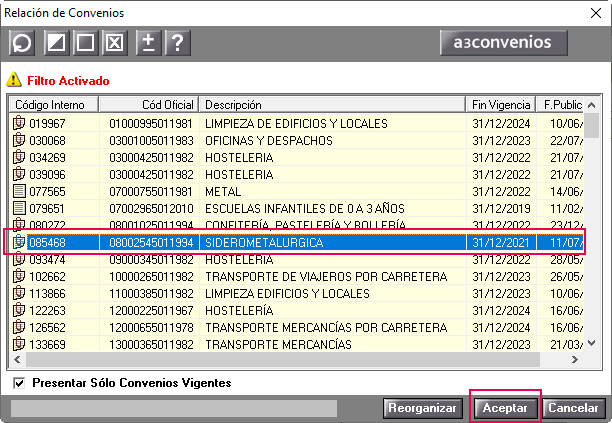
Task: Select LIMPIEZA EDIFICIOS Y LOCALES row 113866
Action: [x=296, y=293]
